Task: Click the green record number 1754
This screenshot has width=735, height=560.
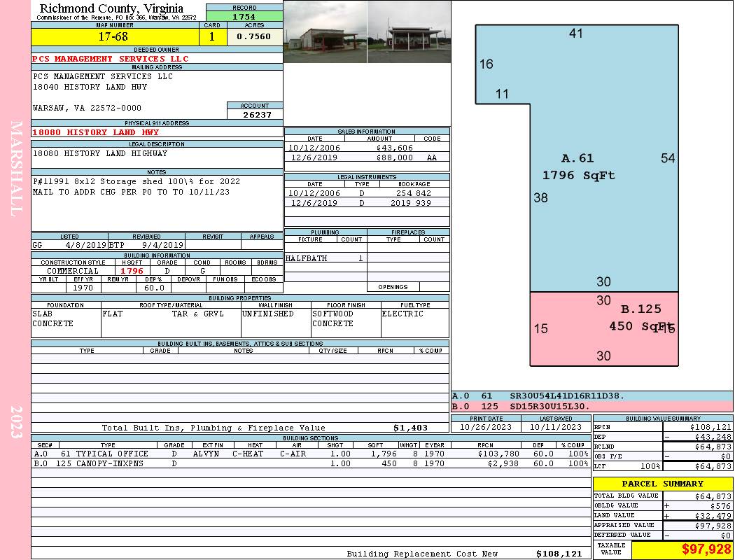Action: [244, 17]
